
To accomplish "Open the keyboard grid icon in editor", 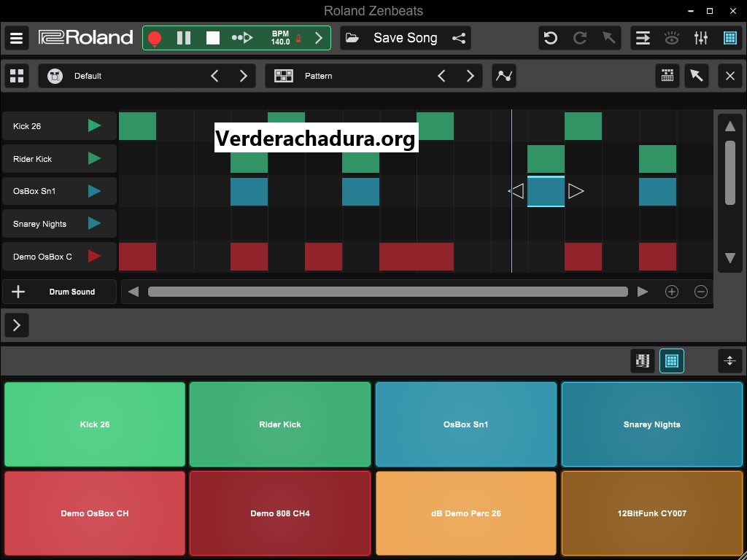I will tap(667, 76).
